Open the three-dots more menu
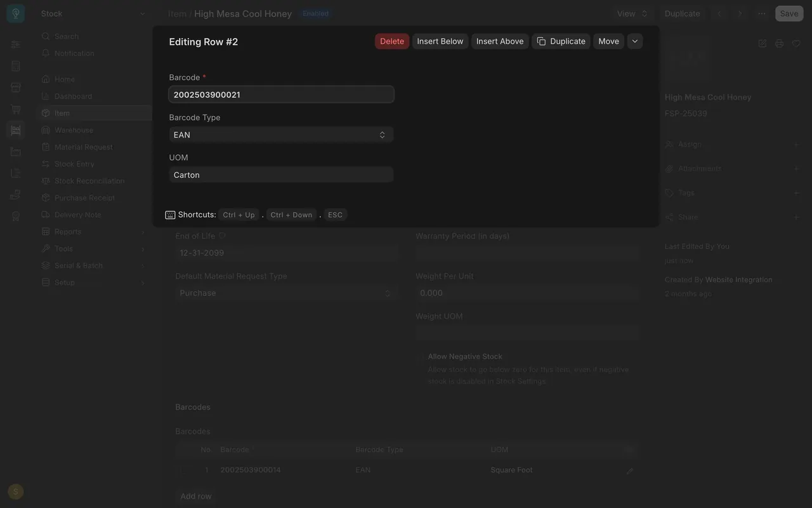This screenshot has height=508, width=812. 761,13
